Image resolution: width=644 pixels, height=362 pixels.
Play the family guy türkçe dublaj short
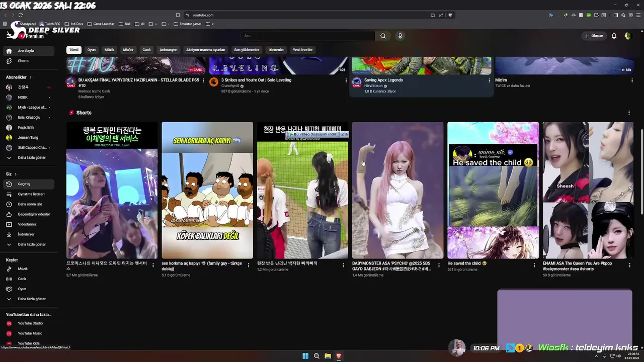tap(207, 190)
